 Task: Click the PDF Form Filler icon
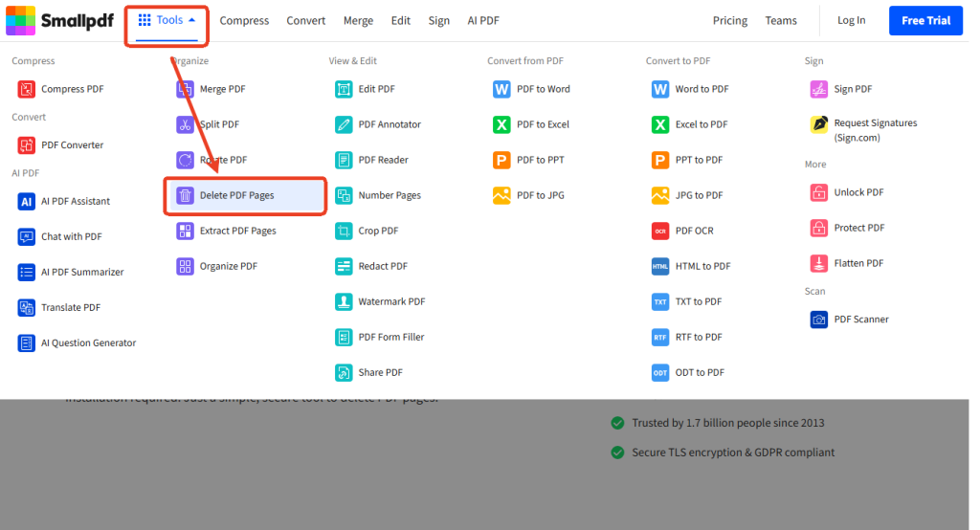coord(344,338)
